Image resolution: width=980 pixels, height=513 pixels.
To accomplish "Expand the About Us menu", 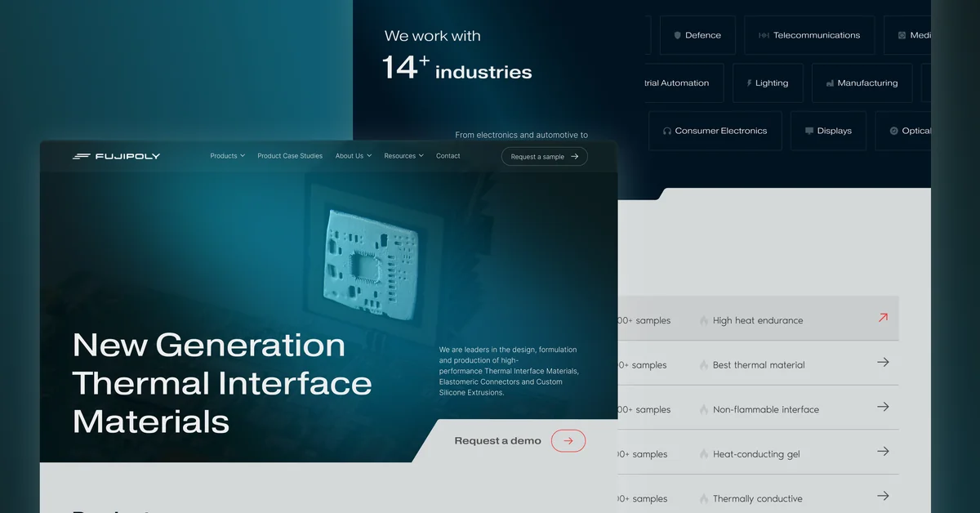I will pyautogui.click(x=354, y=156).
